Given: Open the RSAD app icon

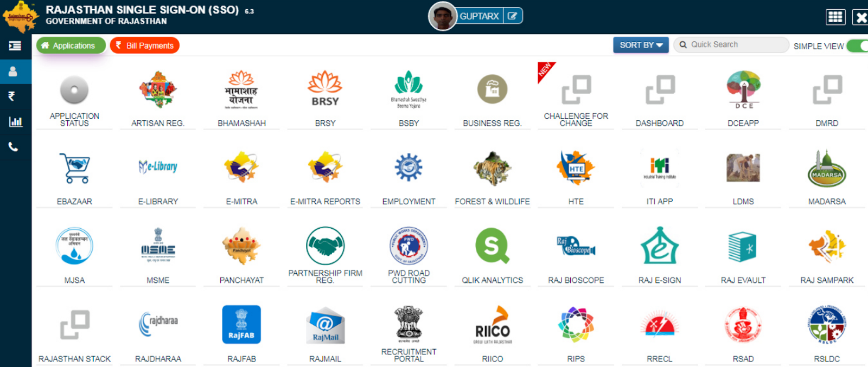Looking at the screenshot, I should pyautogui.click(x=743, y=325).
